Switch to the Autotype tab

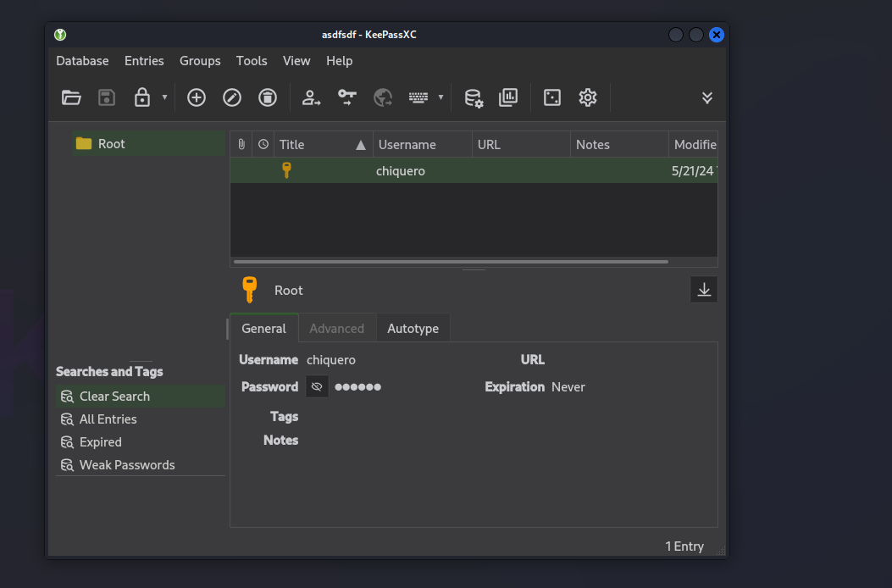[x=413, y=329]
